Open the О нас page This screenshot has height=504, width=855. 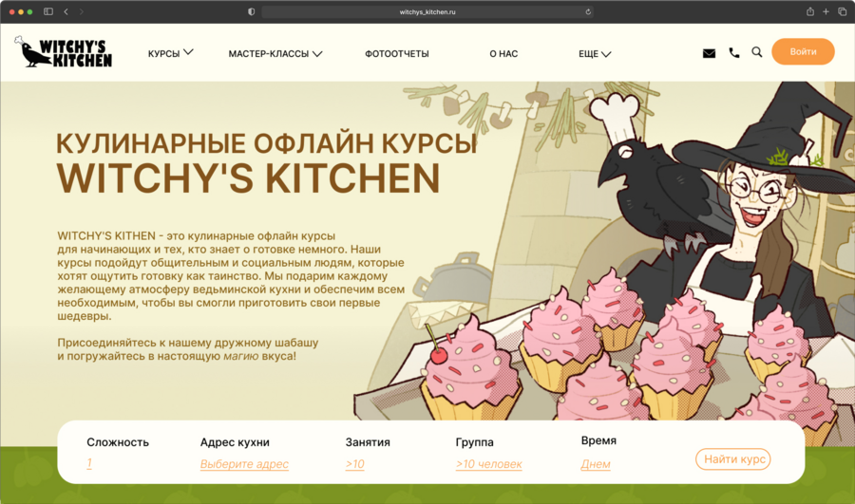(x=503, y=53)
